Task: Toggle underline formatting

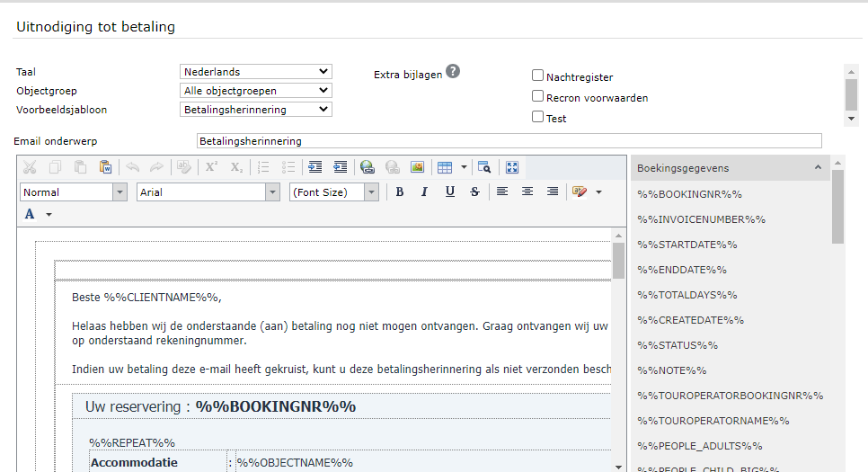Action: 450,191
